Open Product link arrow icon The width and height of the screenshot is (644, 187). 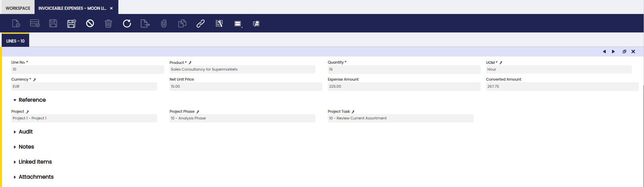(x=190, y=63)
